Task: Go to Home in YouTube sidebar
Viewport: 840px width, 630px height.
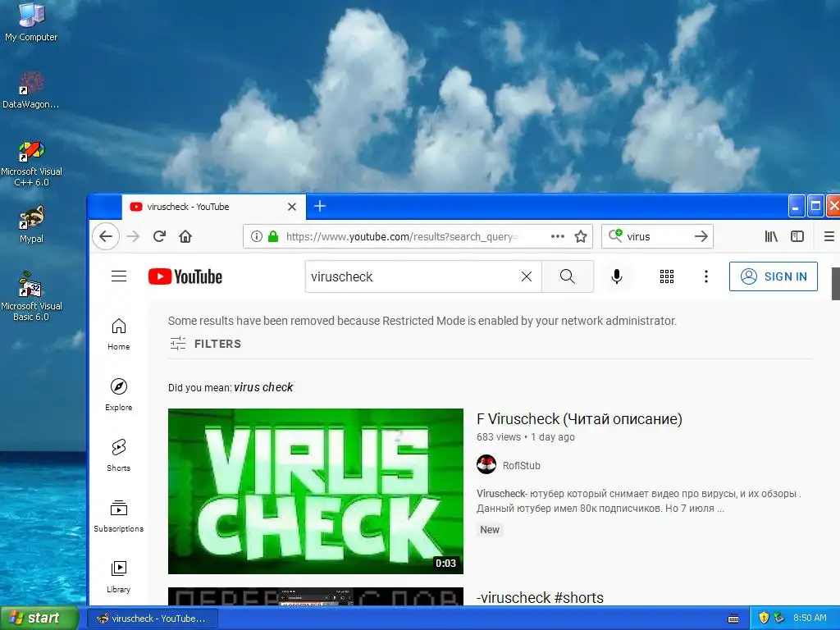Action: point(118,335)
